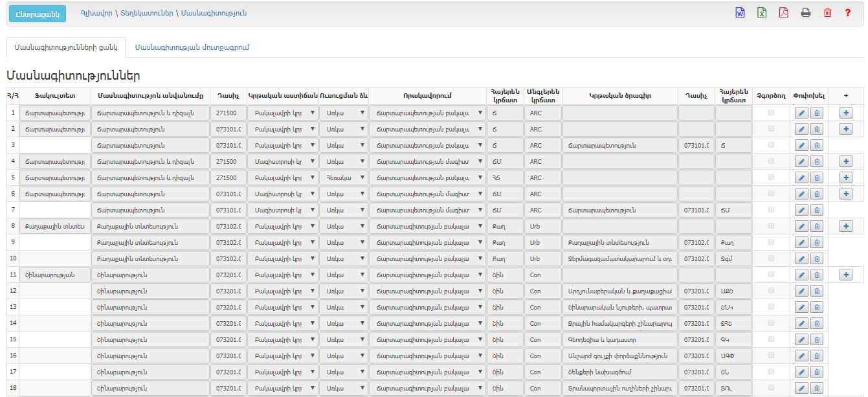Open the education level dropdown in row 4
The image size is (868, 397).
[282, 161]
